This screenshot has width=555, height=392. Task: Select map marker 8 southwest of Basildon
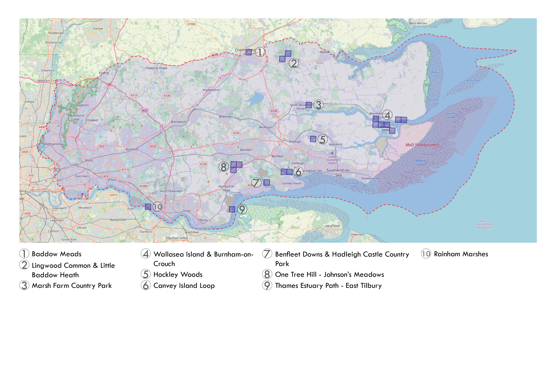coord(224,167)
